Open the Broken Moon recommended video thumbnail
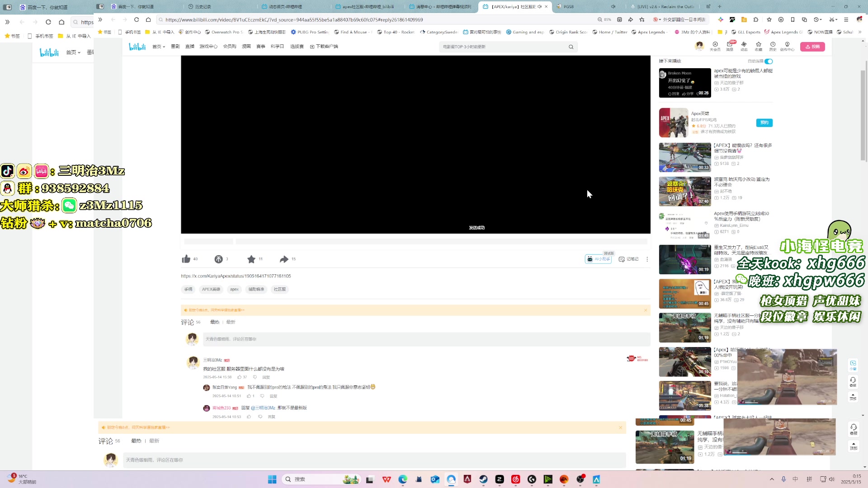The image size is (868, 488). tap(685, 83)
